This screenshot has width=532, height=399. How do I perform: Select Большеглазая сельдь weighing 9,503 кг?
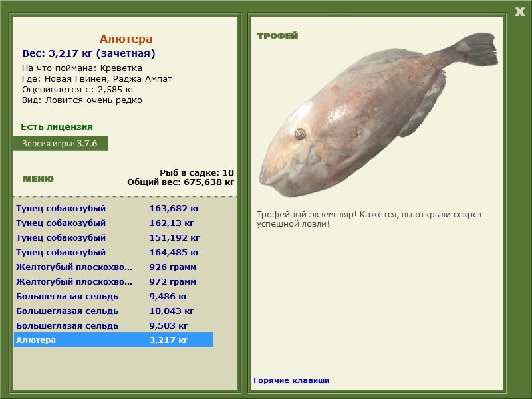(113, 325)
